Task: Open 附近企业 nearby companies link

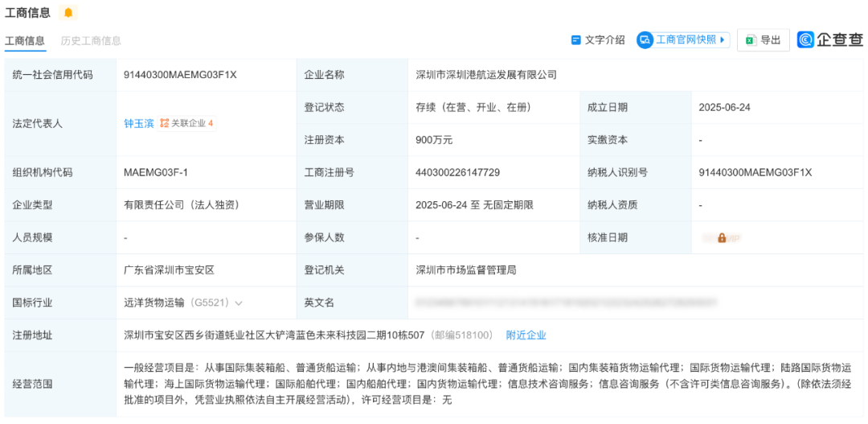Action: [526, 335]
